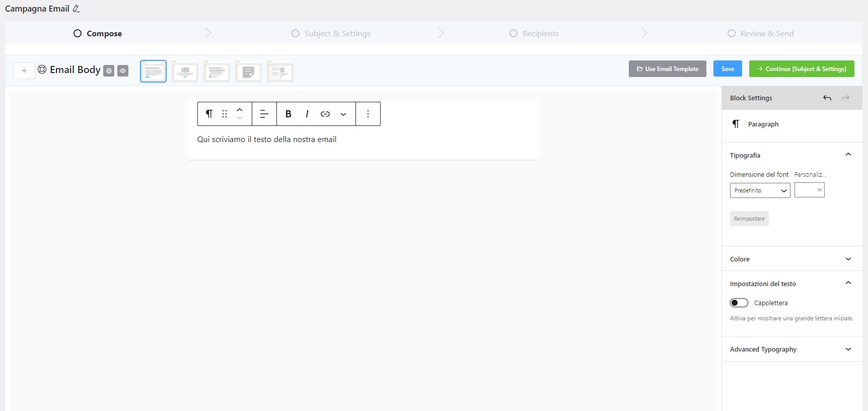
Task: Toggle italic formatting
Action: pyautogui.click(x=307, y=114)
